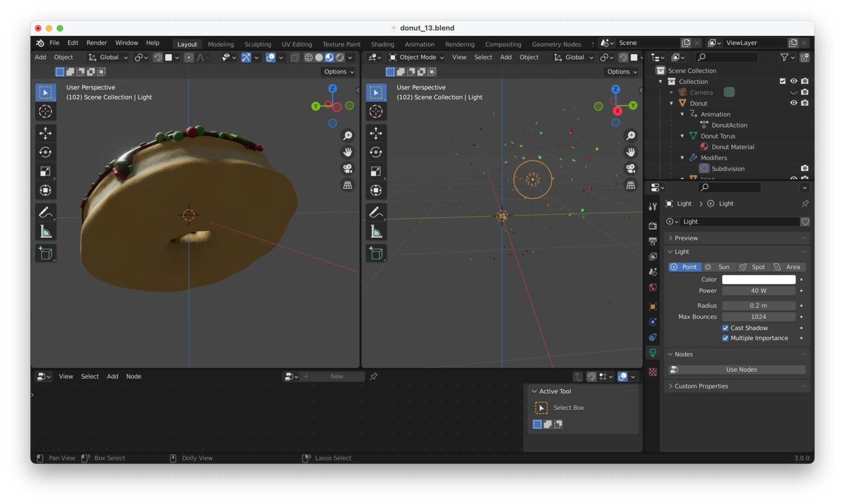The width and height of the screenshot is (845, 504).
Task: Open the Render properties tab icon
Action: point(653,225)
